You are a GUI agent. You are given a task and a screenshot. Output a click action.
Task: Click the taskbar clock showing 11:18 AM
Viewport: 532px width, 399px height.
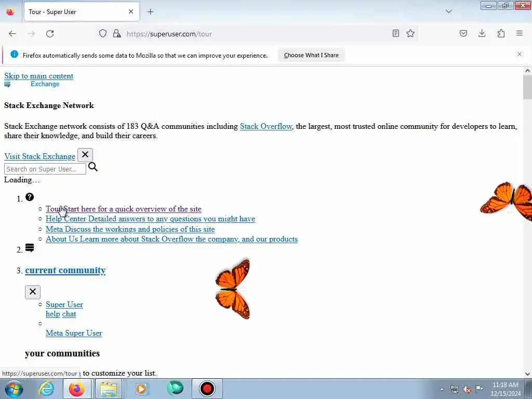[x=505, y=389]
